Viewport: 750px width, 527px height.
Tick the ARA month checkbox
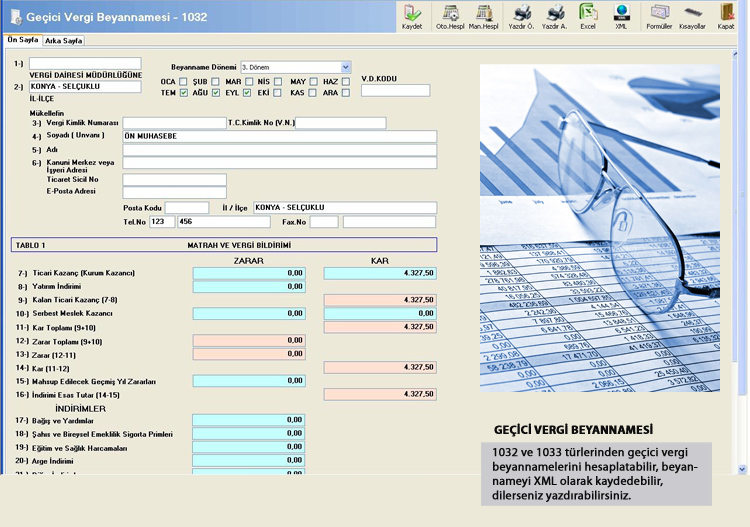click(345, 93)
